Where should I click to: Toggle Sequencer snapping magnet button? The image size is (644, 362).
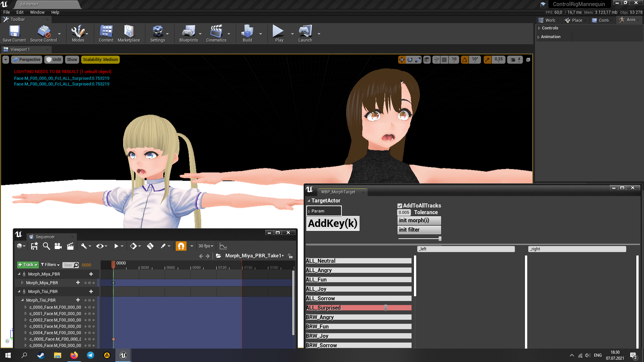point(181,246)
